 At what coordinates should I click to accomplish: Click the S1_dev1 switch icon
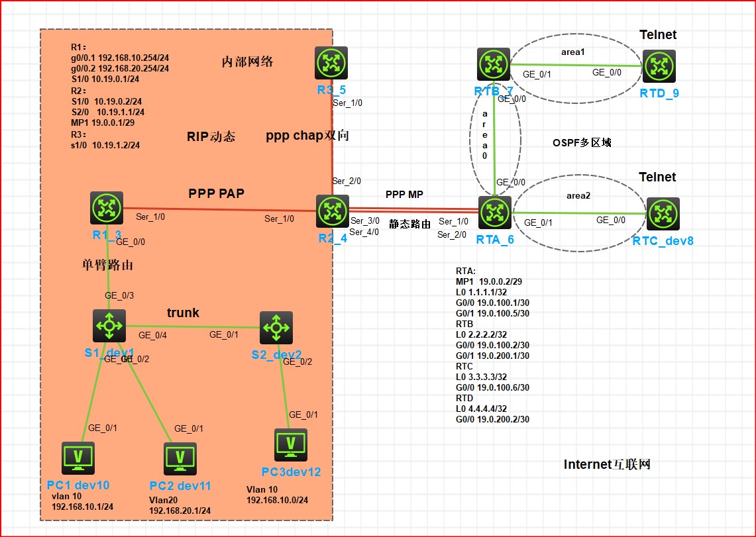coord(109,326)
